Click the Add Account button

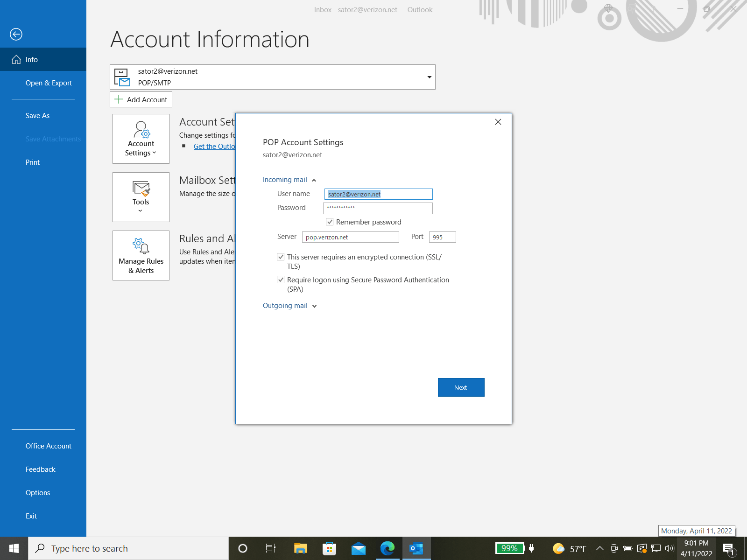141,99
